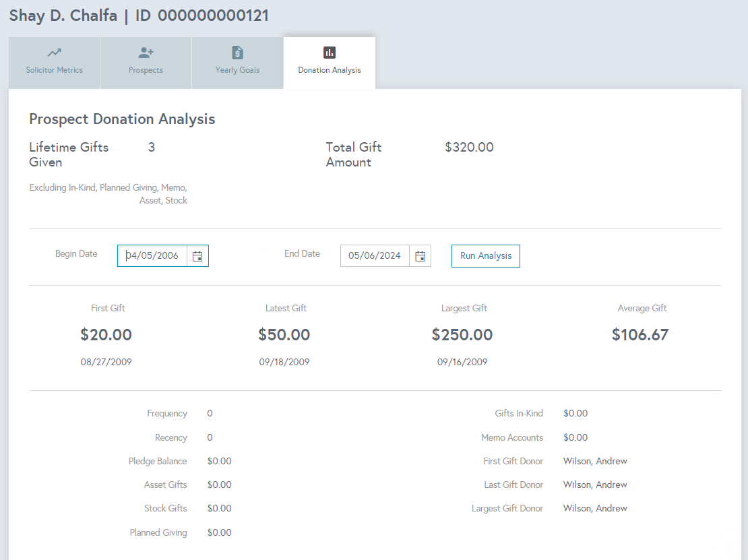Click the Gifts In-Kind $0.00 value
The width and height of the screenshot is (748, 560).
coord(575,414)
